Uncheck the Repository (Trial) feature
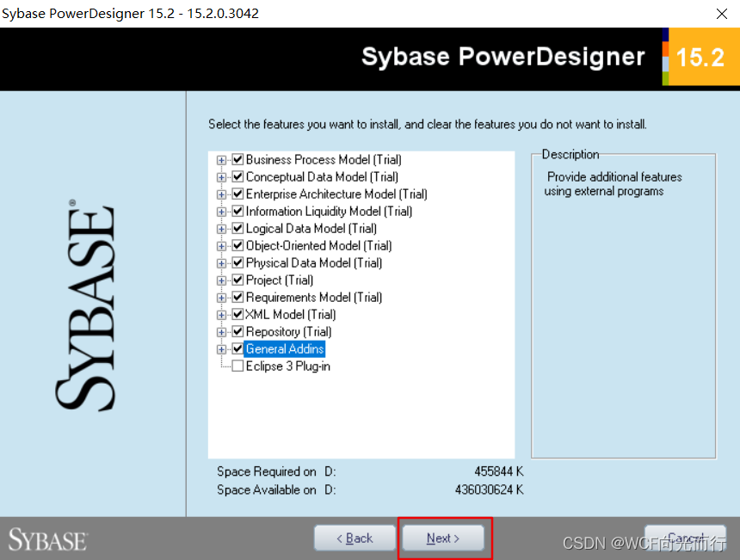This screenshot has width=740, height=560. click(237, 331)
